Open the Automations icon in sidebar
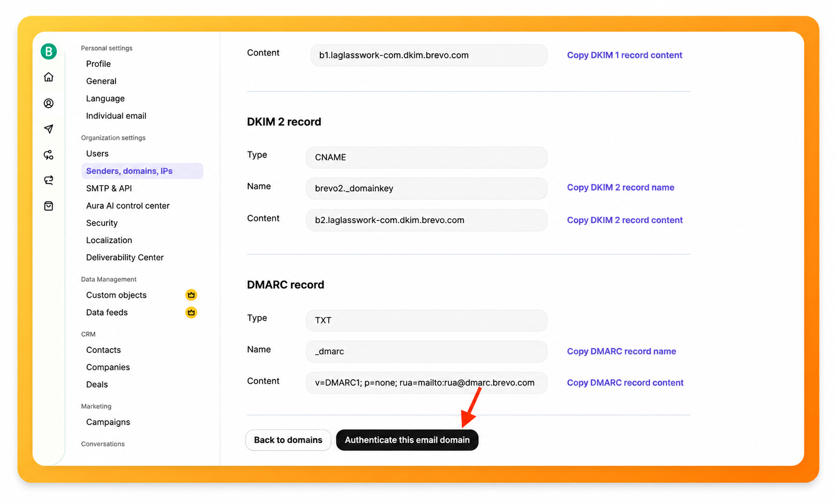 pyautogui.click(x=49, y=155)
